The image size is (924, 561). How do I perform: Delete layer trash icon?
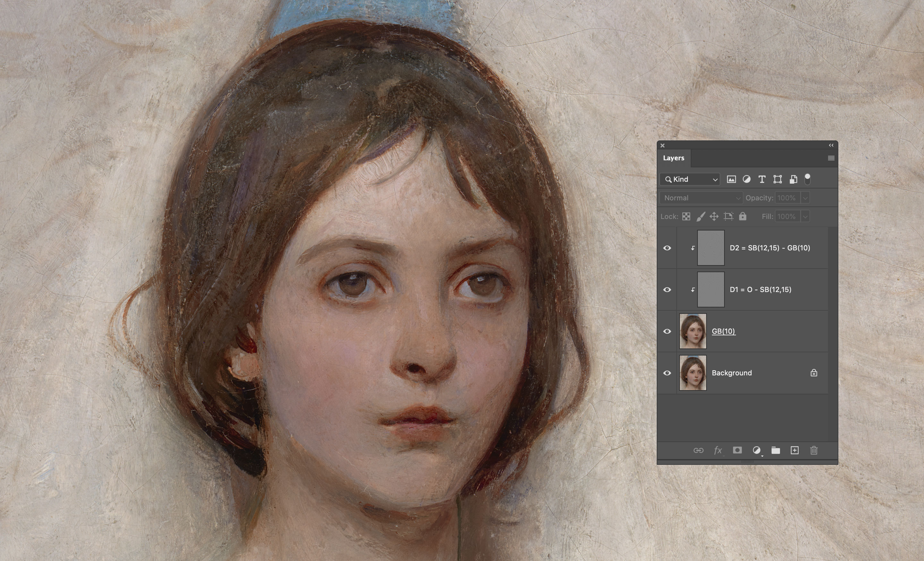[x=814, y=450]
